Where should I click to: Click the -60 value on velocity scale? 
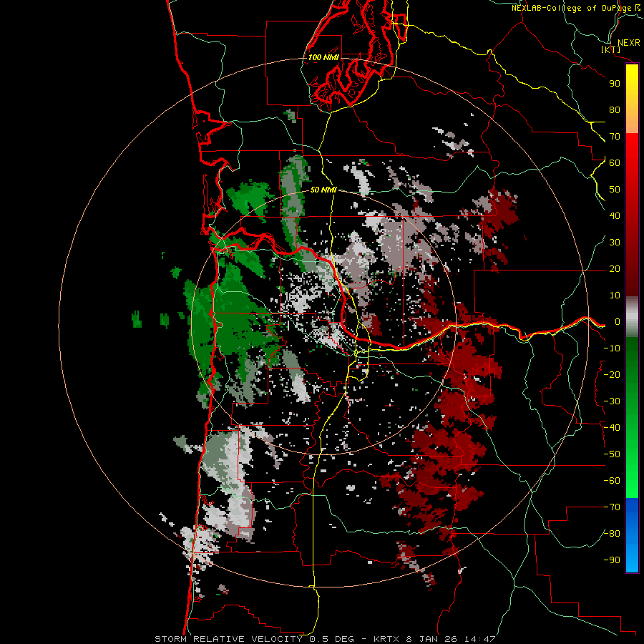click(x=612, y=481)
